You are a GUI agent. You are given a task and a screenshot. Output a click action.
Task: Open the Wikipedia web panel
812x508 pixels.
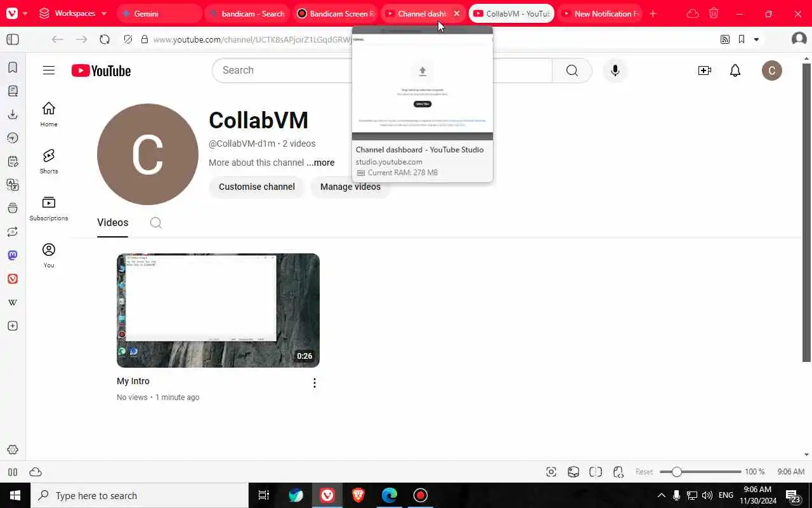(13, 302)
